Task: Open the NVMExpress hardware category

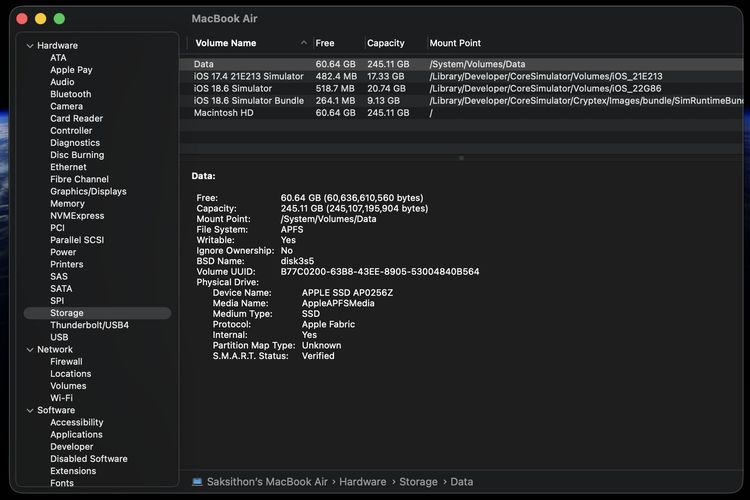Action: click(x=77, y=216)
